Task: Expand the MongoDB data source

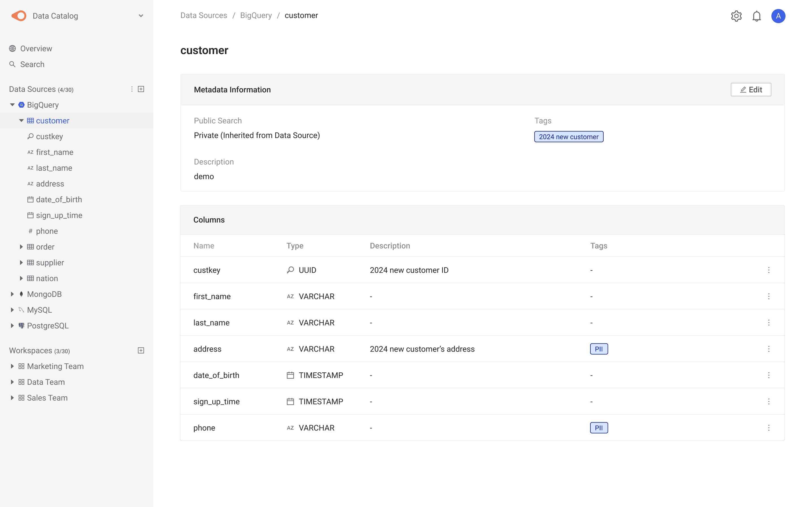Action: click(12, 294)
